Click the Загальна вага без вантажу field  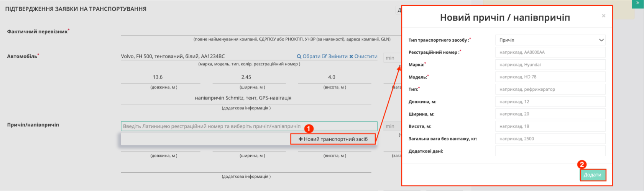(x=550, y=139)
